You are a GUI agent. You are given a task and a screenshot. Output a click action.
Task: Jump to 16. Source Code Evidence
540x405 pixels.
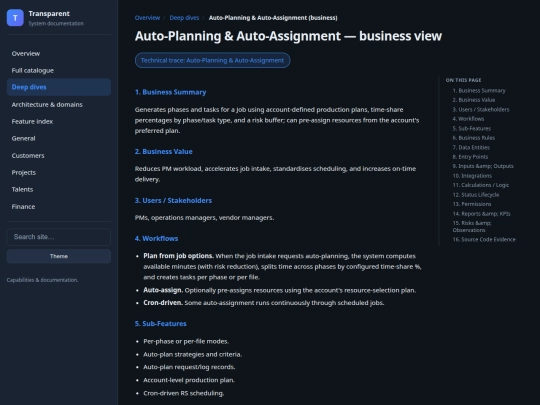(x=484, y=239)
